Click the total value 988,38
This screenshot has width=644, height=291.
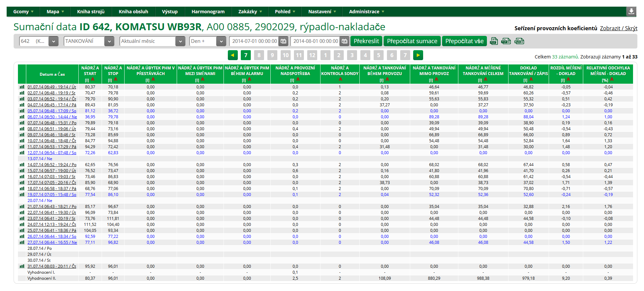coord(483,278)
